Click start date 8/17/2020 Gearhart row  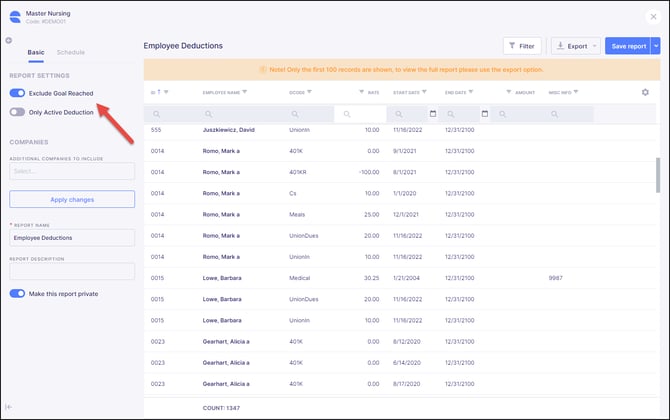[406, 384]
